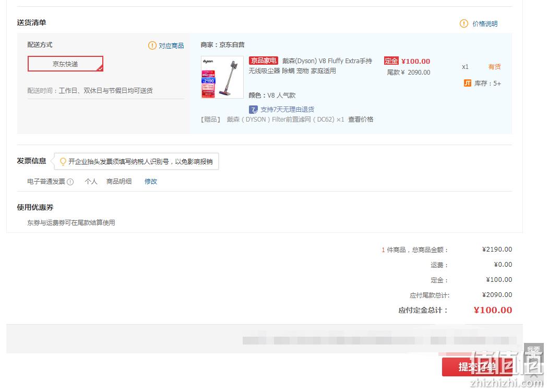The image size is (548, 392).
Task: Click the total goods amount ¥2190.00
Action: [497, 250]
